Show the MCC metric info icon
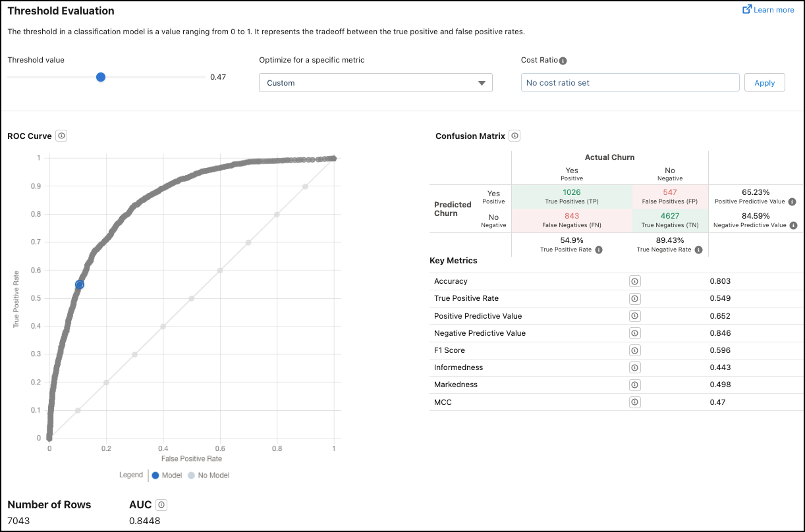This screenshot has height=532, width=805. coord(634,402)
